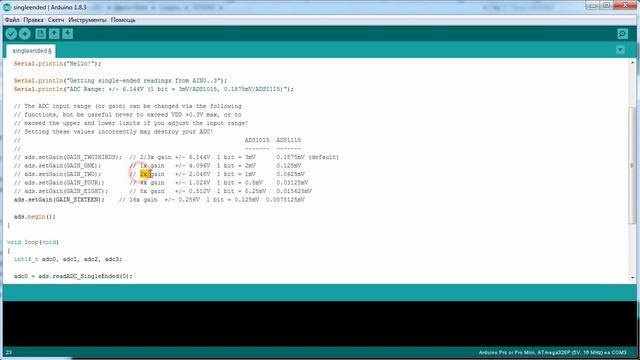This screenshot has height=360, width=640.
Task: Click the ADS1115 column header comment
Action: pyautogui.click(x=289, y=140)
